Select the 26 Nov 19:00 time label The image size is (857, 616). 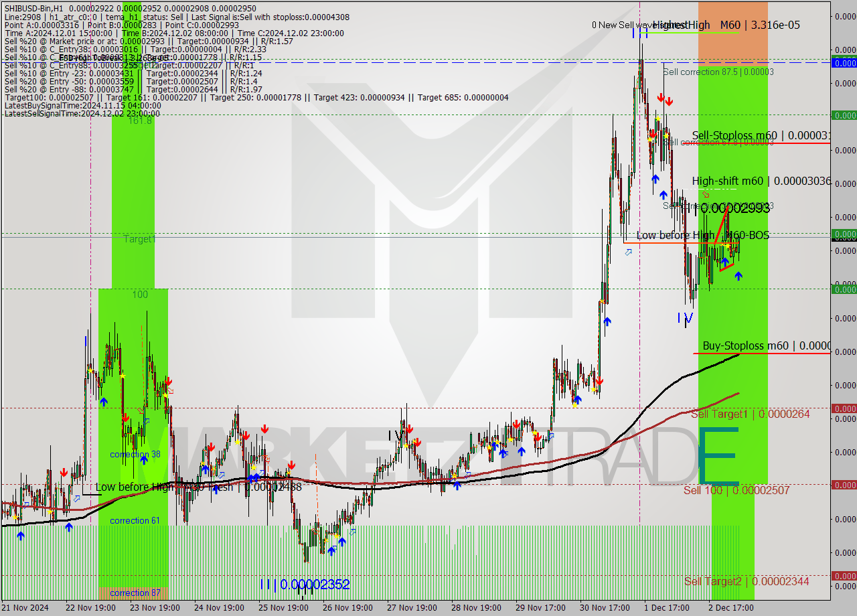[x=346, y=608]
